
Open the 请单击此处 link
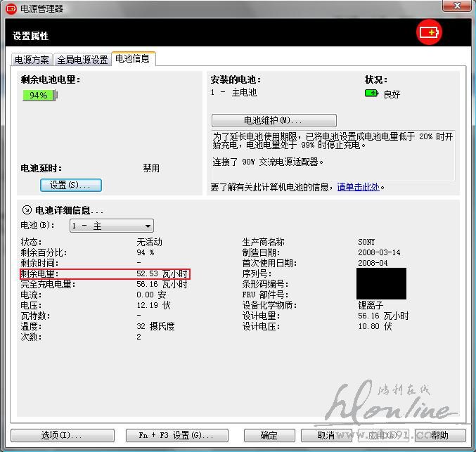tap(358, 187)
